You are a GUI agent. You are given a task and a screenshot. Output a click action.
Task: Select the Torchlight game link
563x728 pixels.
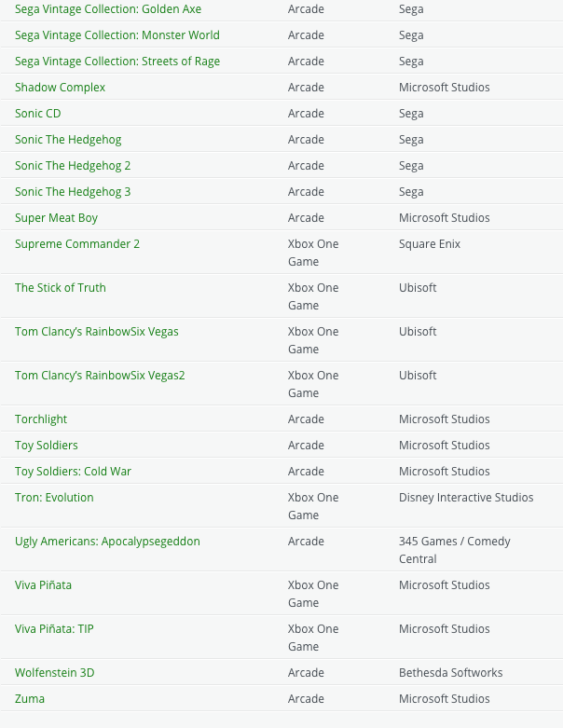(x=41, y=419)
